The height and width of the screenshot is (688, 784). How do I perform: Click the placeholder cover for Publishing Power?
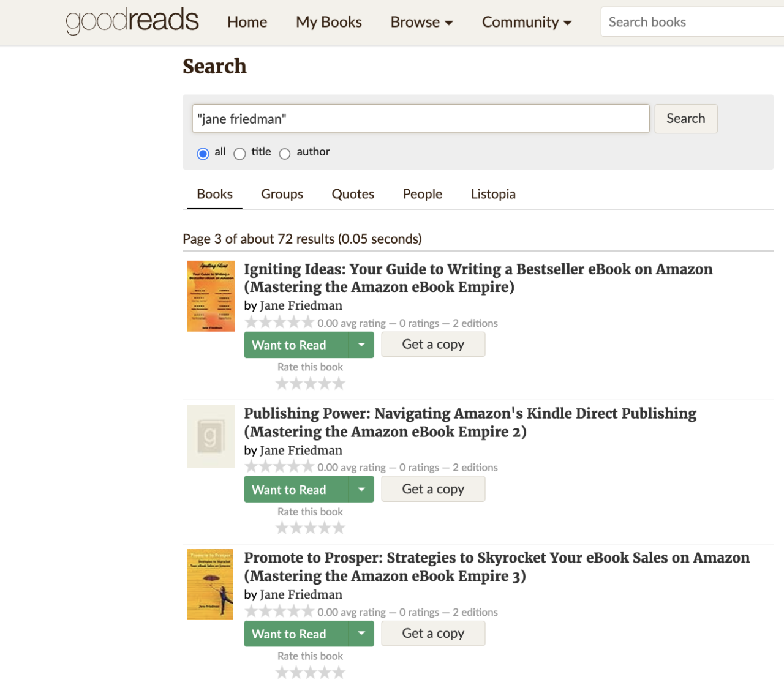(211, 436)
